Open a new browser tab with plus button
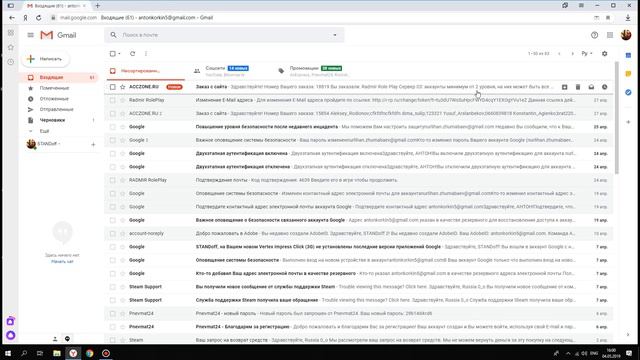The width and height of the screenshot is (640, 360). pos(97,6)
